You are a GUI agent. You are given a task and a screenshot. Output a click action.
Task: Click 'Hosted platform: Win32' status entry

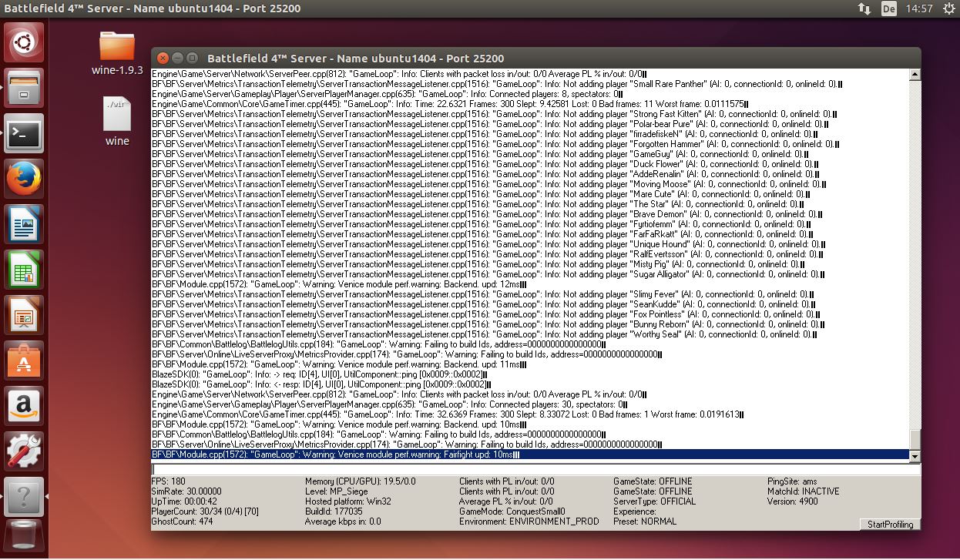347,501
